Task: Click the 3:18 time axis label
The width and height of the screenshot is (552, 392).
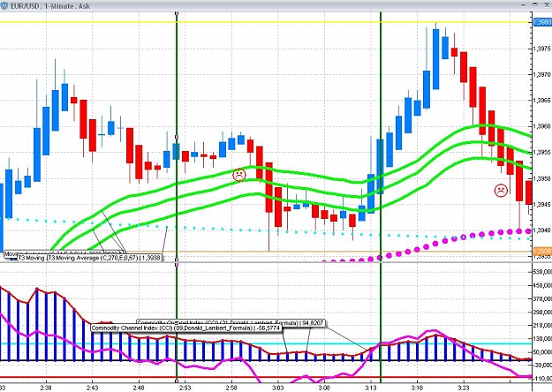Action: point(417,388)
